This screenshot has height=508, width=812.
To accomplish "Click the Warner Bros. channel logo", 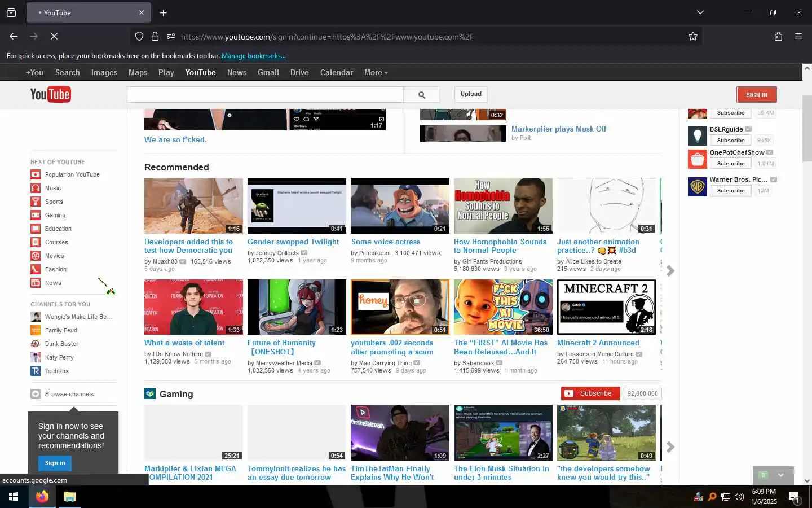I will tap(698, 186).
